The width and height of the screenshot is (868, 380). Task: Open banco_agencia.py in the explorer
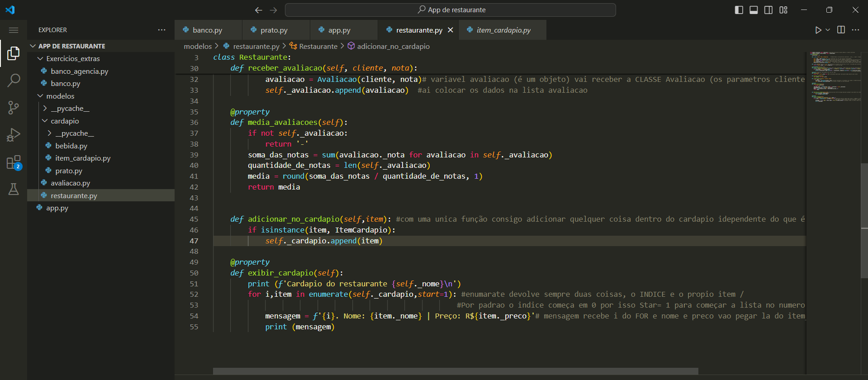[x=100, y=71]
